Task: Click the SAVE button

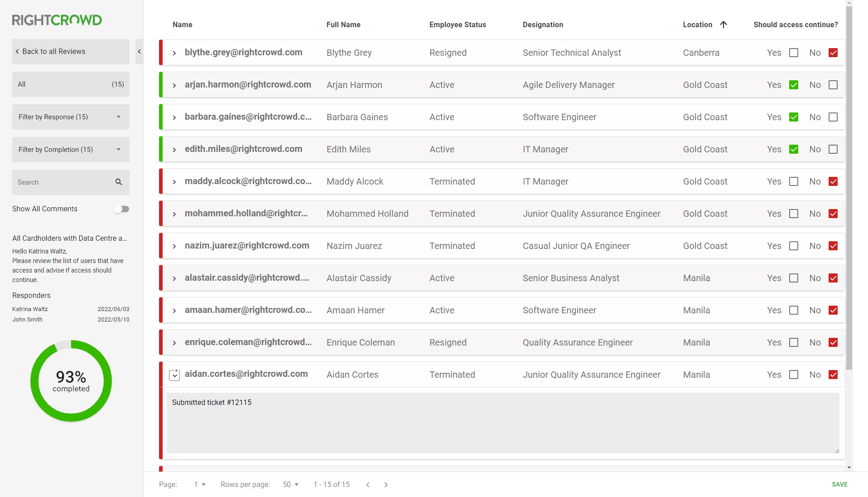Action: tap(839, 484)
